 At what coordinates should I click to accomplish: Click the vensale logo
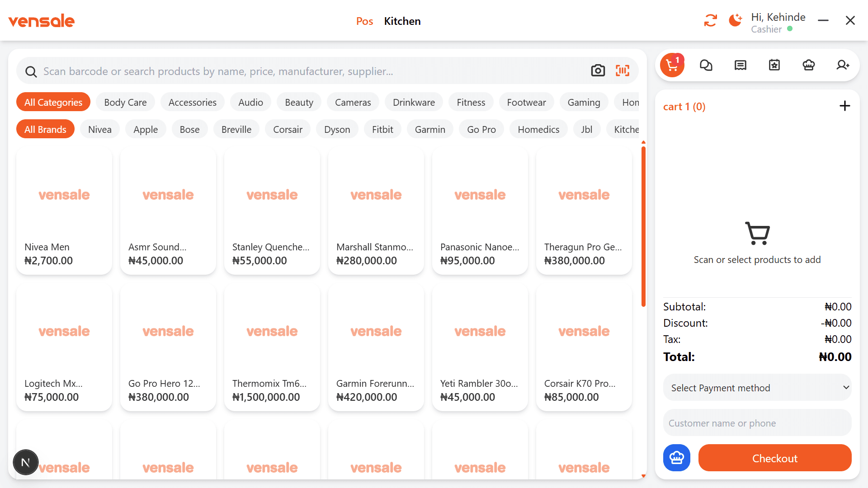(41, 21)
